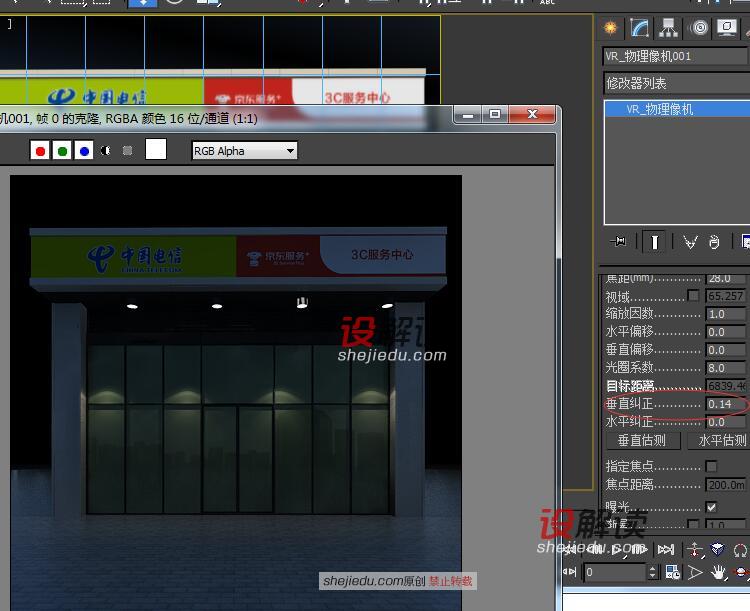Enable blue channel in frame buffer
Viewport: 750px width, 611px height.
click(84, 151)
